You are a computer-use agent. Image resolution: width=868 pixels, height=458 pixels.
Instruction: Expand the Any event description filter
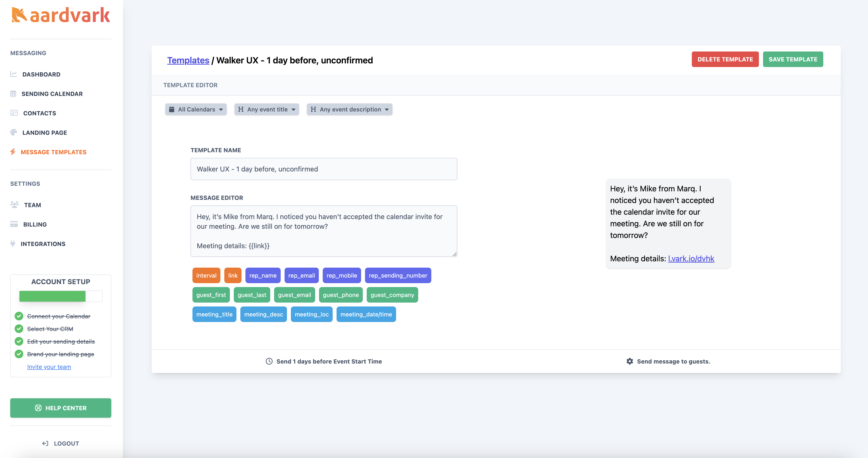pyautogui.click(x=349, y=110)
